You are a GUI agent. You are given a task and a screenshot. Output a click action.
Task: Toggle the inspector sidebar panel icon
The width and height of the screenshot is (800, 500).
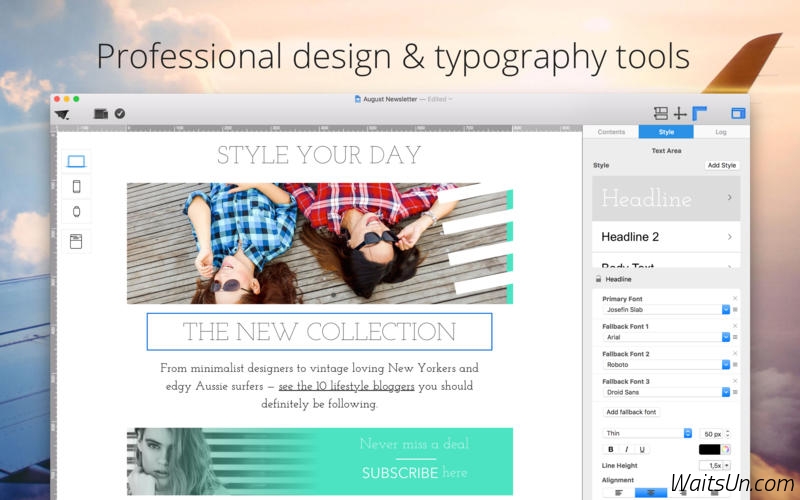pos(738,113)
